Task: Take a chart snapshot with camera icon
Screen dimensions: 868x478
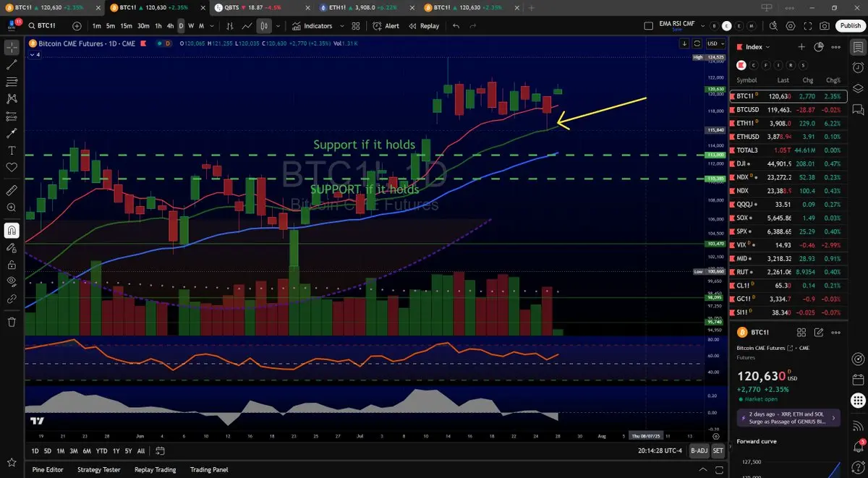Action: (825, 25)
